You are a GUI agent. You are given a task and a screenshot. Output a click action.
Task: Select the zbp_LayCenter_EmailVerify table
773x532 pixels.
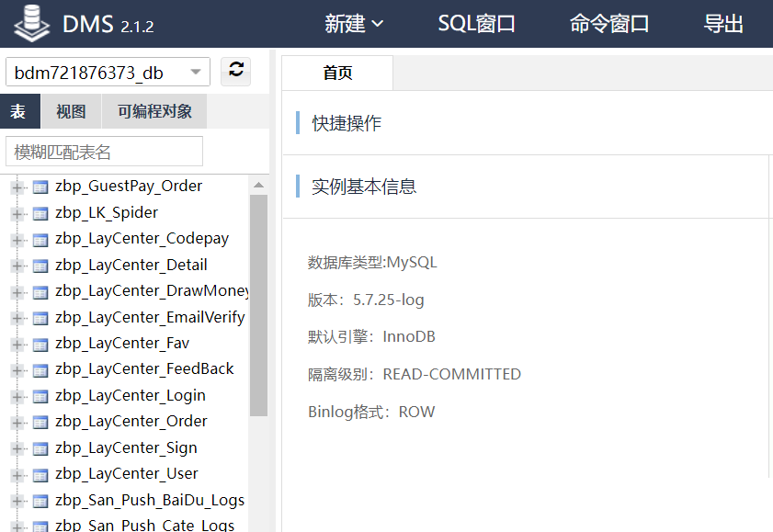150,317
